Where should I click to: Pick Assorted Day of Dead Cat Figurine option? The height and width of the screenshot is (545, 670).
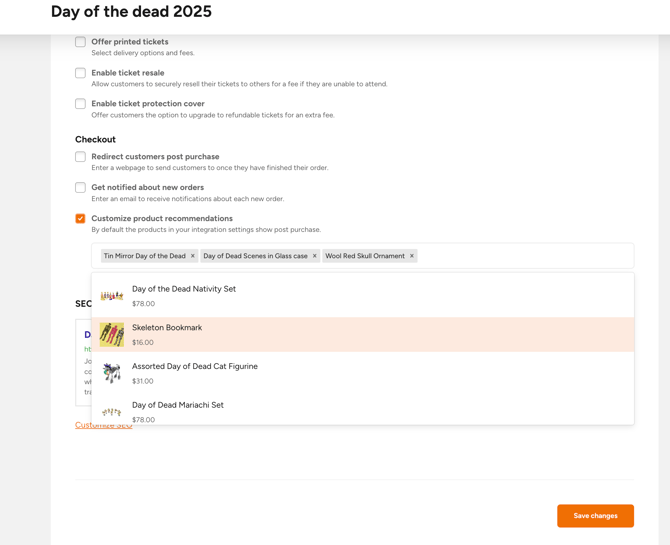(x=363, y=373)
